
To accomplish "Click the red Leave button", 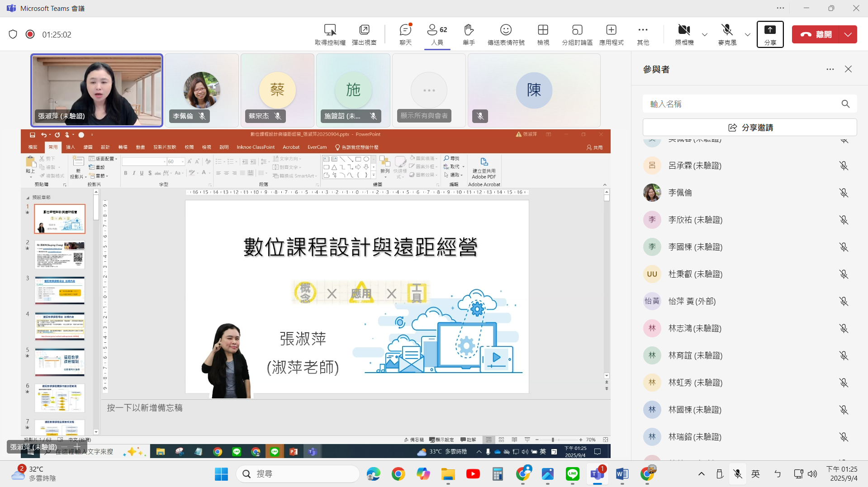I will point(816,34).
